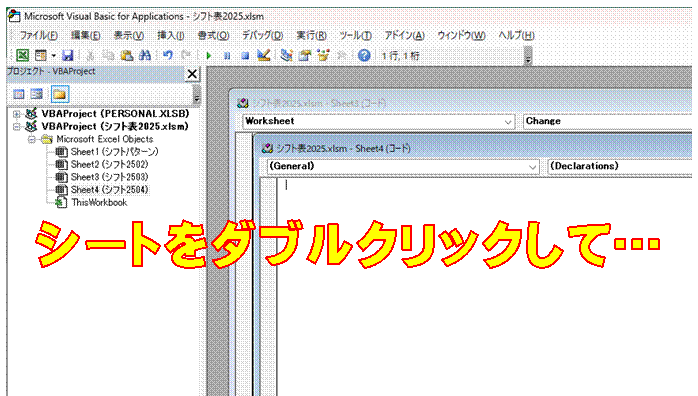The image size is (698, 396).
Task: Open the 実行(R) menu
Action: 312,36
